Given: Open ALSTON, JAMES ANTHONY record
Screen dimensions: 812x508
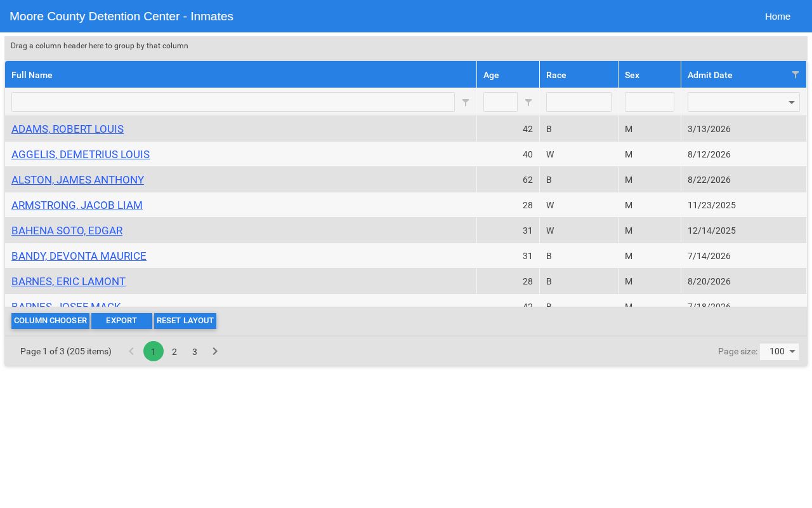Looking at the screenshot, I should (x=77, y=180).
